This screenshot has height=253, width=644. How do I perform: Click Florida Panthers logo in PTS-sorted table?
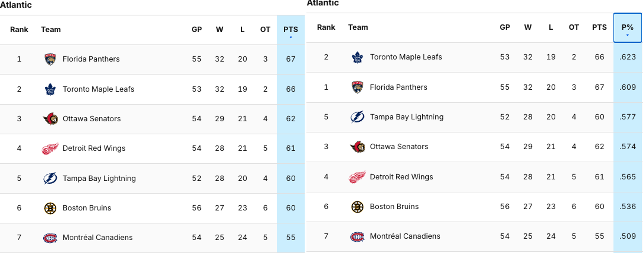(x=50, y=59)
